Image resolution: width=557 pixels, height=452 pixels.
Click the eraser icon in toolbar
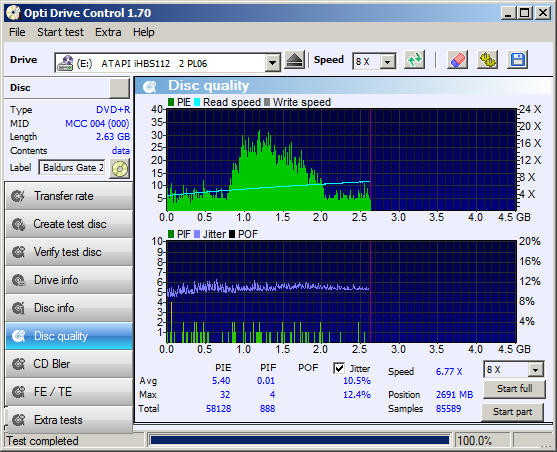[457, 60]
